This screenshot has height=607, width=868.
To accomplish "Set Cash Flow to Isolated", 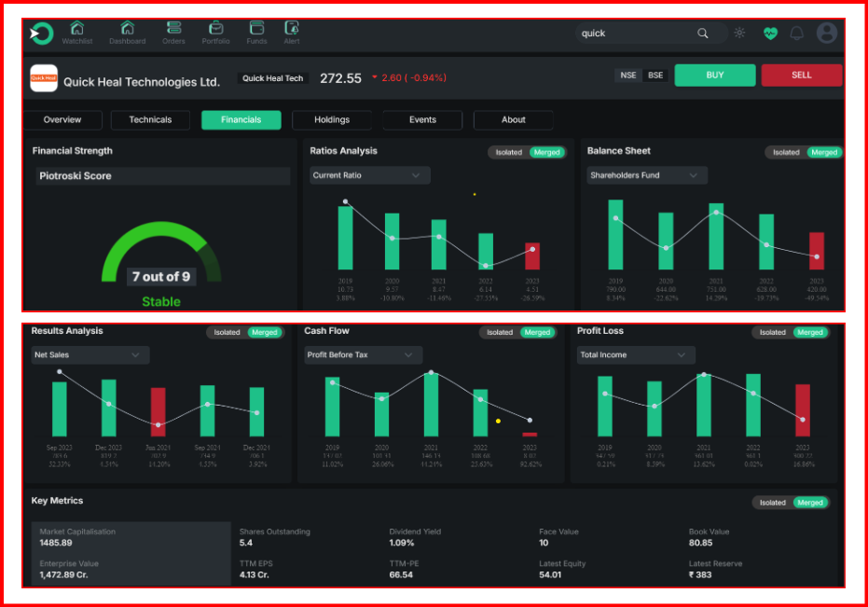I will [500, 332].
